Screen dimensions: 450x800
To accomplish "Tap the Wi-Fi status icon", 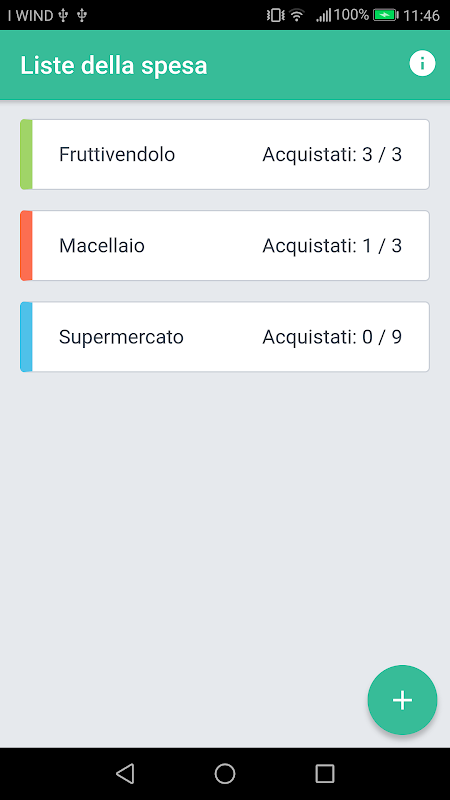I will pyautogui.click(x=296, y=15).
